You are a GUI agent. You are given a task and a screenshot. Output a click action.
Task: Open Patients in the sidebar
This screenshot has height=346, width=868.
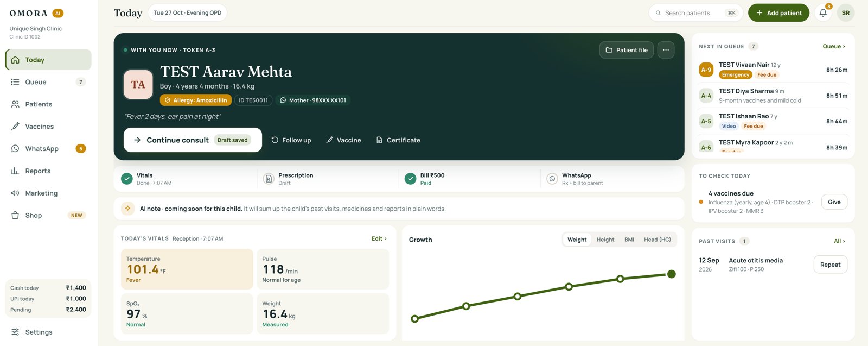point(48,104)
